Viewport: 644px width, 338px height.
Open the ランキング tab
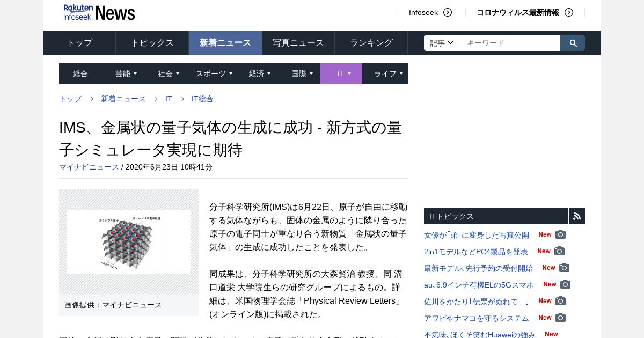coord(371,43)
